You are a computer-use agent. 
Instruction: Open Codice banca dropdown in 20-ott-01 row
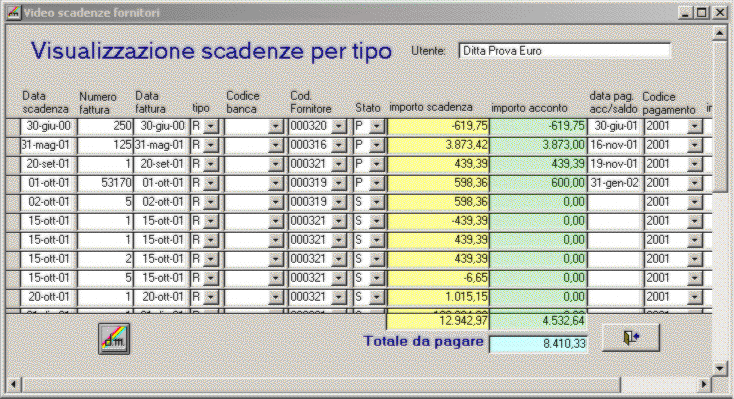(276, 297)
